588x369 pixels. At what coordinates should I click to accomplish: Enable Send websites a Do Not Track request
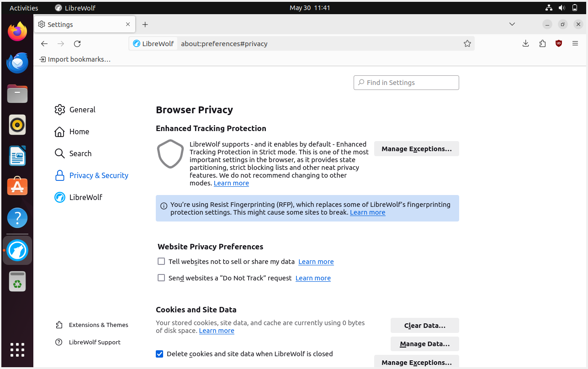pyautogui.click(x=161, y=277)
